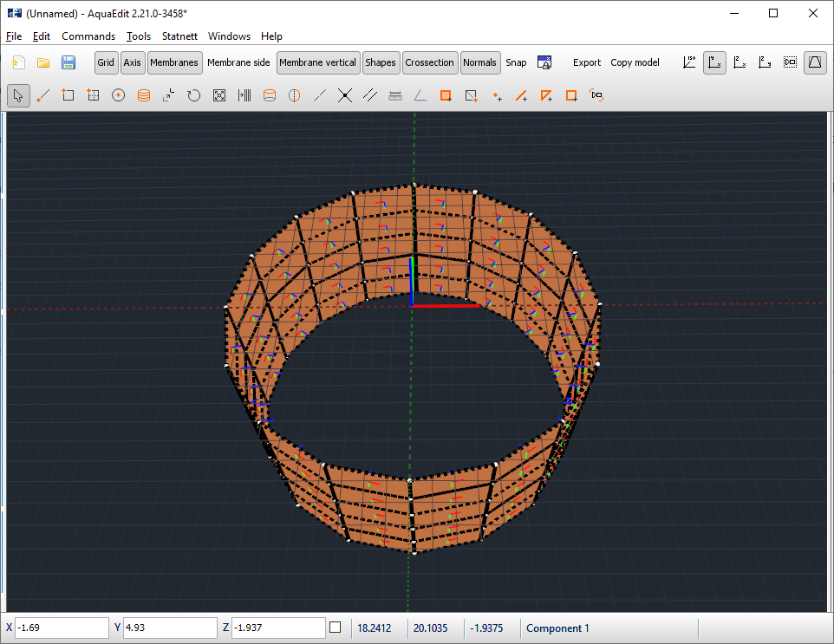Toggle the Grid display
The image size is (834, 644).
[106, 62]
